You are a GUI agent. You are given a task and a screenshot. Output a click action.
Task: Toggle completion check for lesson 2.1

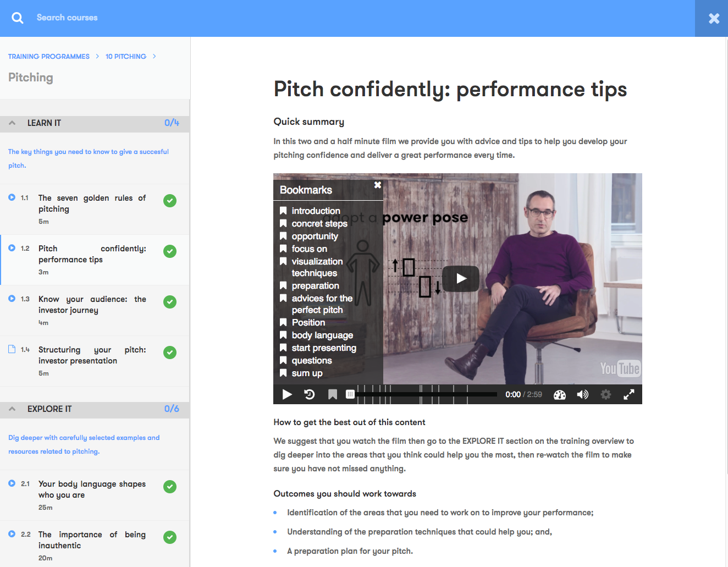coord(170,487)
